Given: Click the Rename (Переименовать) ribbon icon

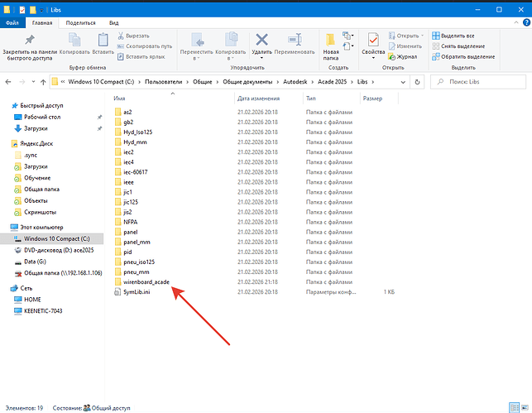Looking at the screenshot, I should [x=295, y=40].
